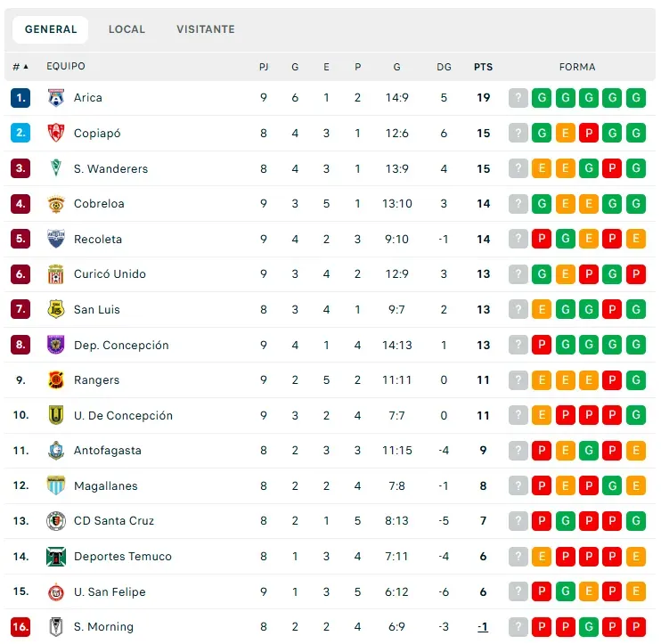Click Arica's gray question mark form box
Viewport: 661px width, 644px height.
pyautogui.click(x=518, y=98)
